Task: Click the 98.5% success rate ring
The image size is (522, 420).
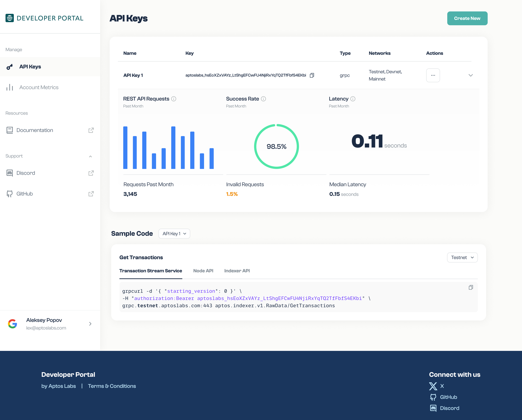Action: tap(276, 146)
